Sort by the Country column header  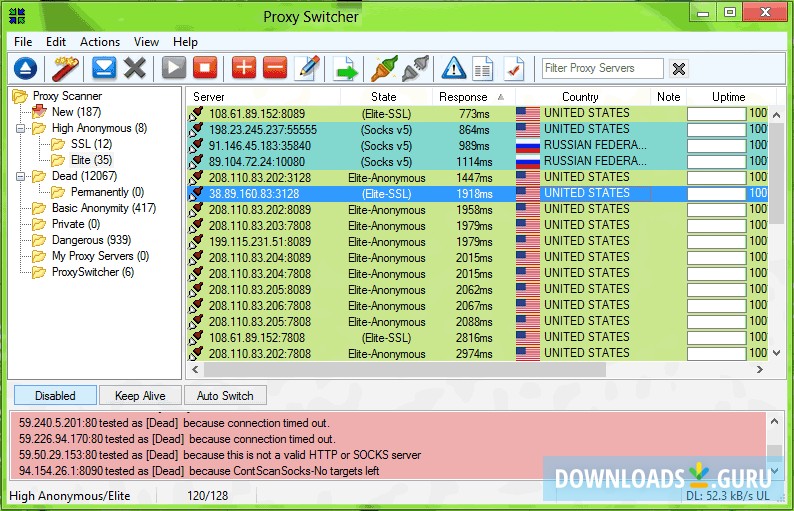pyautogui.click(x=582, y=97)
